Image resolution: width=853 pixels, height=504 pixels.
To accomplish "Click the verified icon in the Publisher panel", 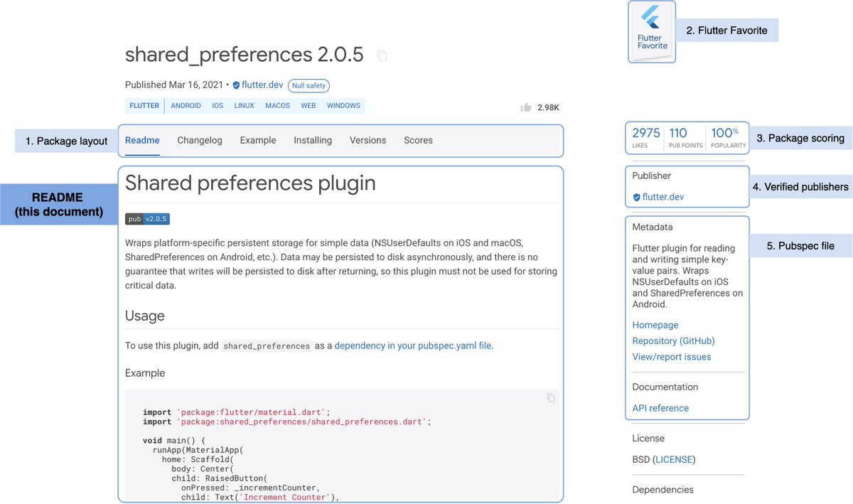I will pyautogui.click(x=637, y=197).
